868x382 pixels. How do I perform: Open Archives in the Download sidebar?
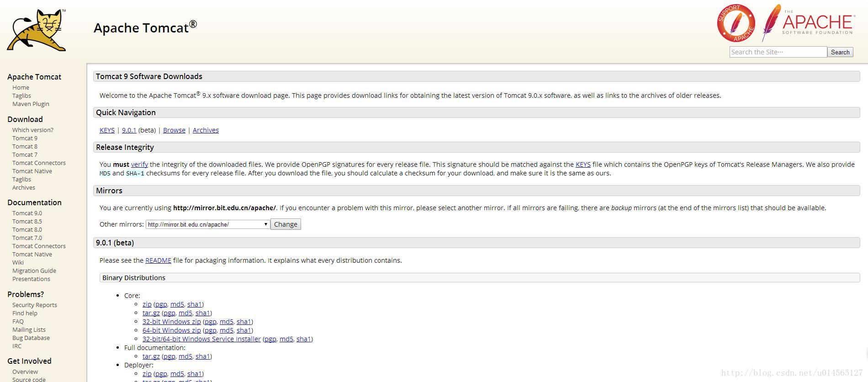pyautogui.click(x=23, y=188)
